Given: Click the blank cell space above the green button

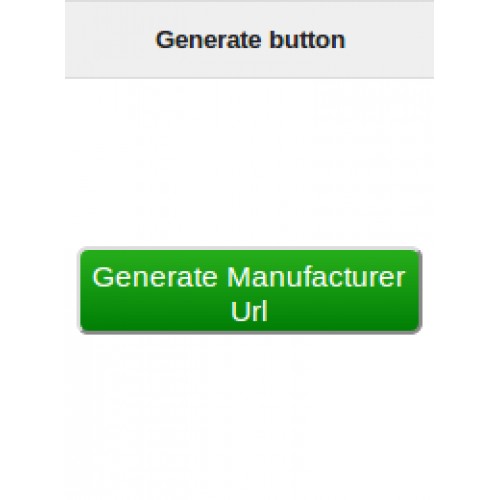Looking at the screenshot, I should 250,163.
